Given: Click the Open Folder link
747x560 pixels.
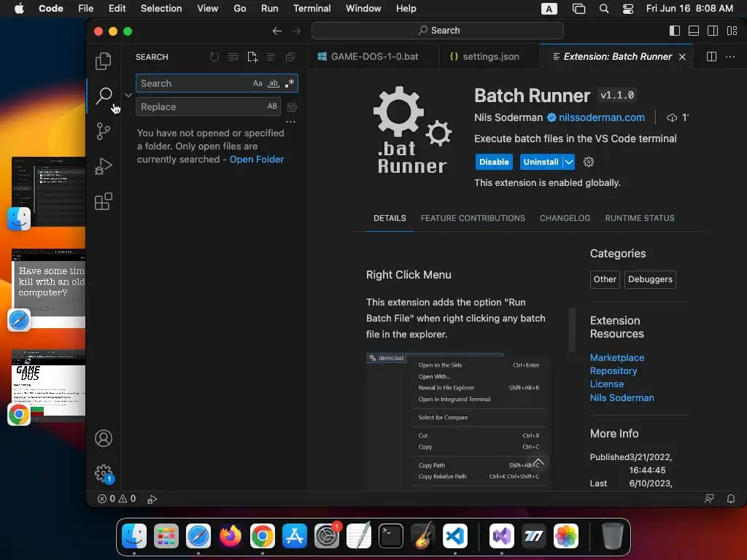Looking at the screenshot, I should tap(257, 160).
